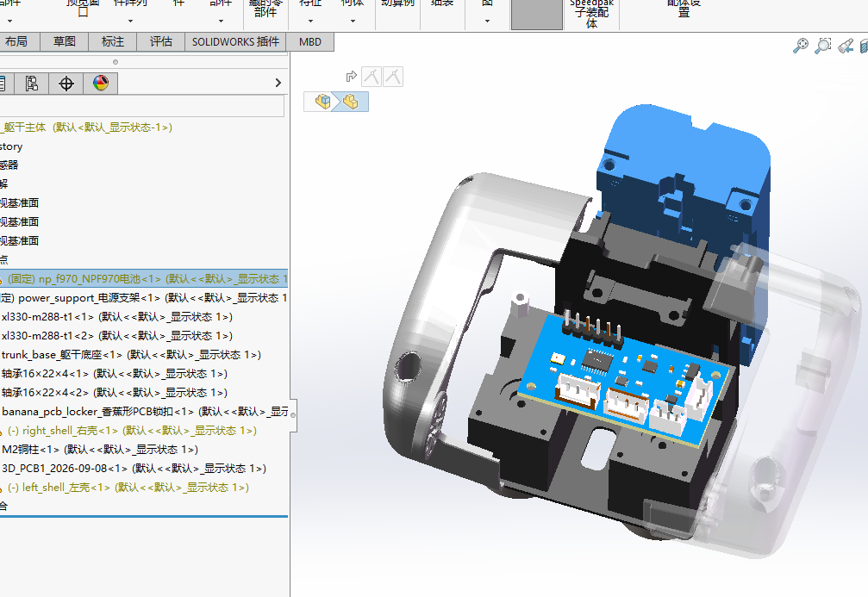The width and height of the screenshot is (868, 597).
Task: Open the DisplayManager color sphere tab icon
Action: tap(100, 83)
